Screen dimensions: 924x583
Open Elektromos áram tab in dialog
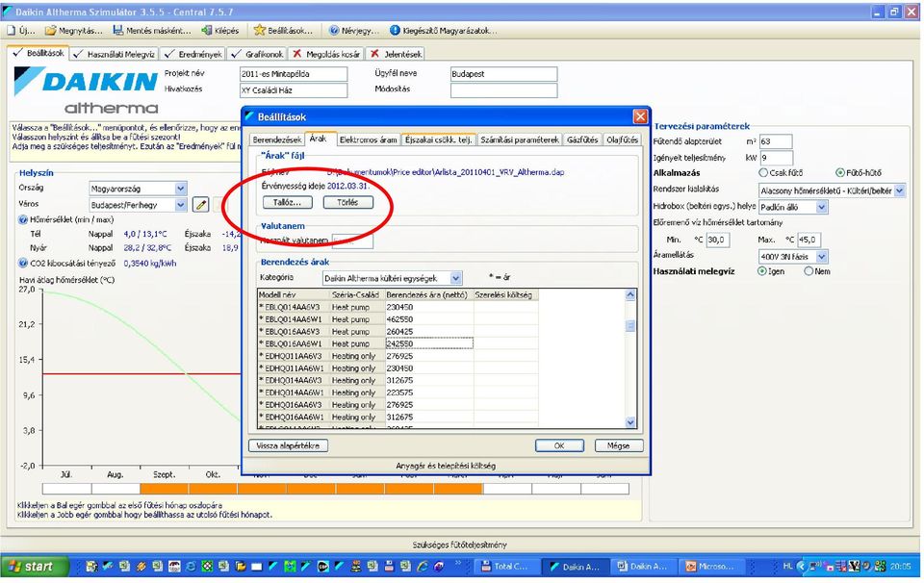pyautogui.click(x=369, y=140)
